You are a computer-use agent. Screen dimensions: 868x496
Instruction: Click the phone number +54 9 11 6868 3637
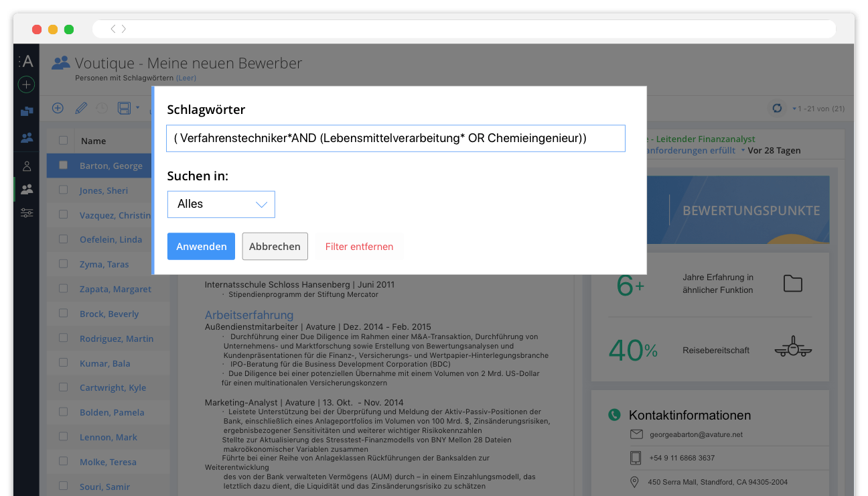tap(682, 458)
